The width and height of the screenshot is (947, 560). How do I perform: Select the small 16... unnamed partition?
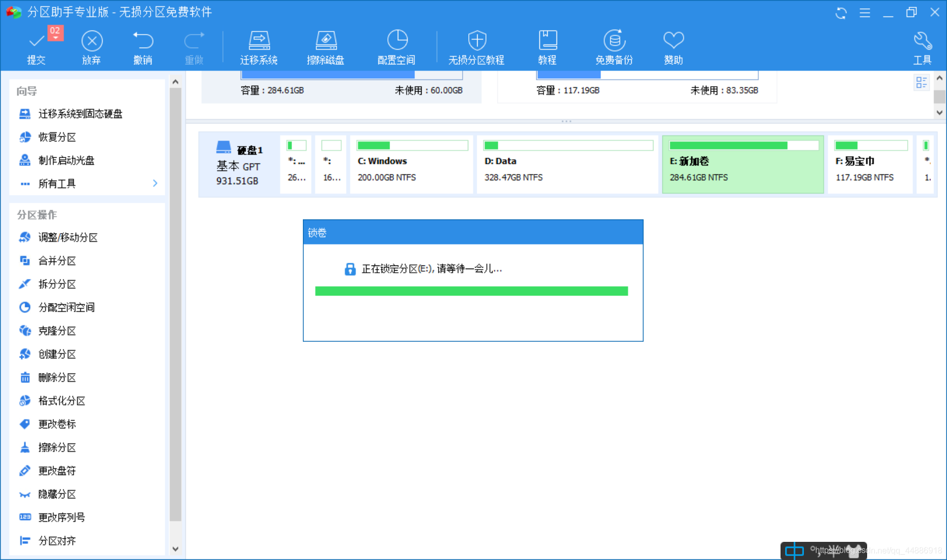331,165
